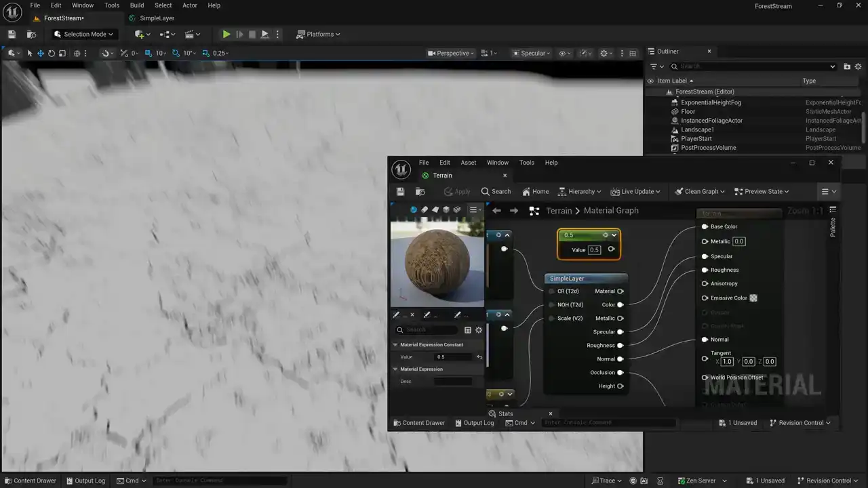Viewport: 868px width, 488px height.
Task: Click the add content (cube plus) icon
Action: click(140, 35)
